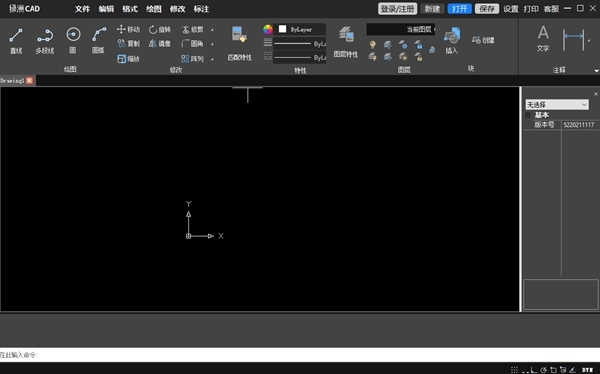Click the white ByLayer color swatch
600x374 pixels.
tap(282, 29)
